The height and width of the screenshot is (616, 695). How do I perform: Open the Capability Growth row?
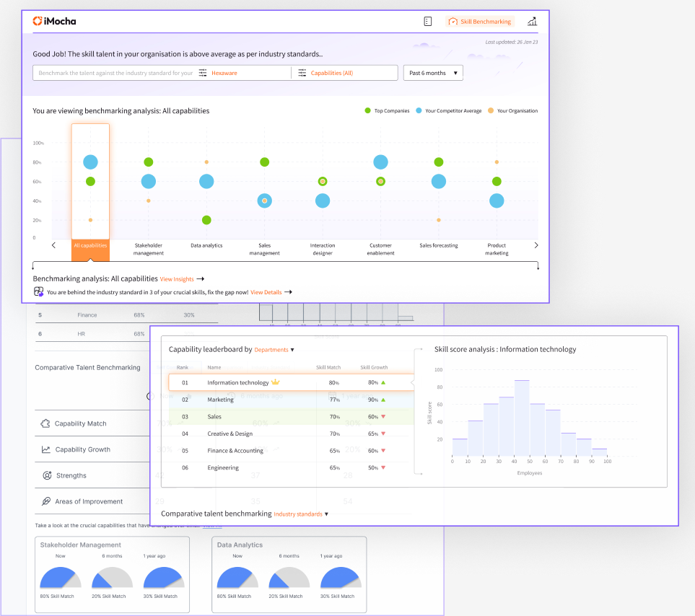pos(92,449)
